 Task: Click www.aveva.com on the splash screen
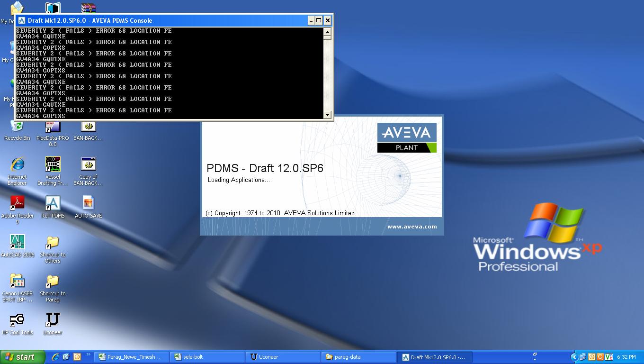(412, 227)
